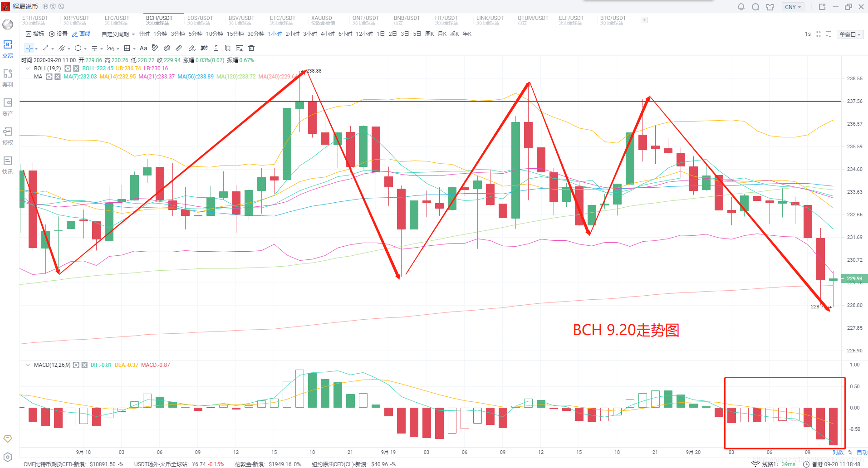Toggle the % percent scale

coord(850,453)
